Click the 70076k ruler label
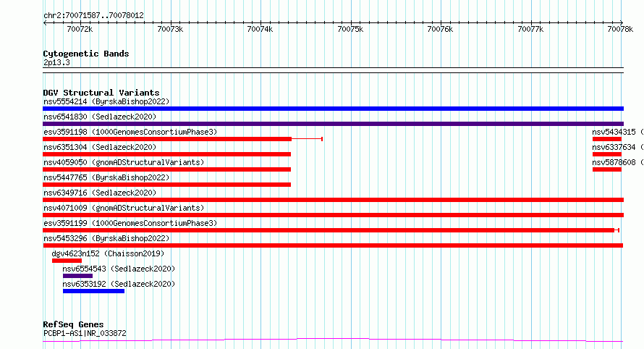 click(440, 29)
